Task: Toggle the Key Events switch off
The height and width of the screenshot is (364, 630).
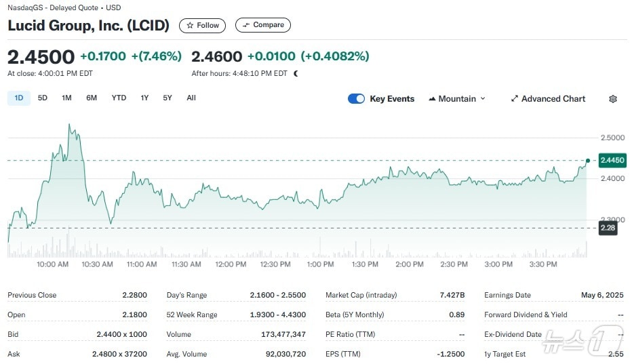Action: (356, 99)
